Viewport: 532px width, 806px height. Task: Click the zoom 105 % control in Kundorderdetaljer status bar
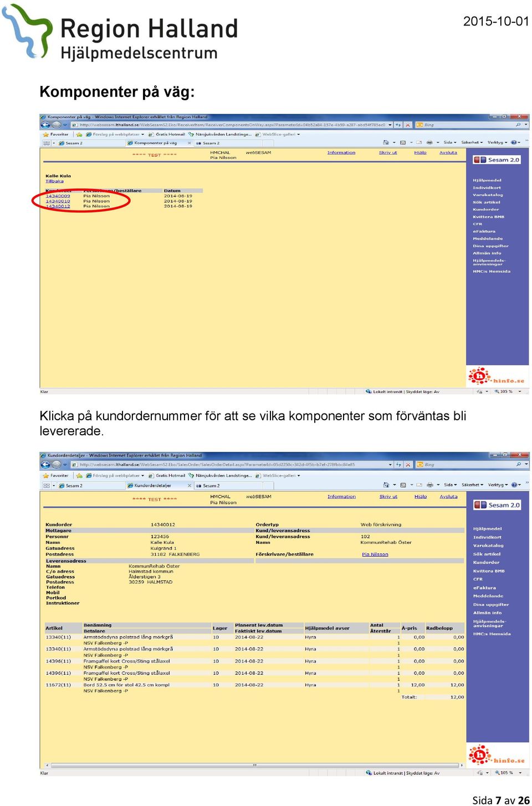507,772
